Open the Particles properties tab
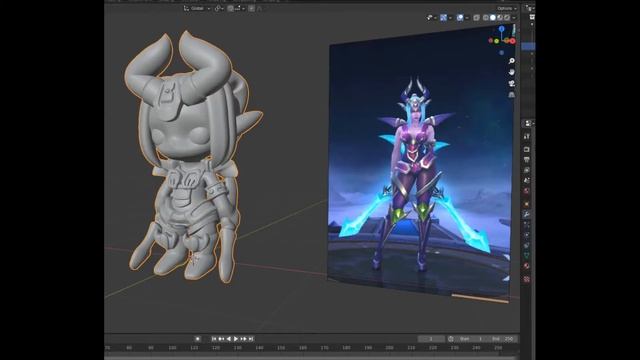 (x=527, y=224)
